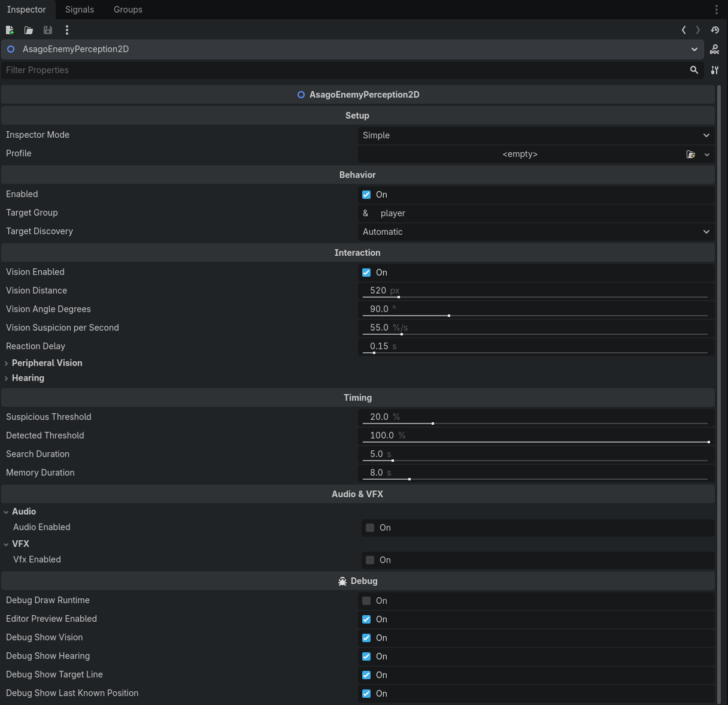
Task: Click the Behavior section header
Action: (357, 175)
